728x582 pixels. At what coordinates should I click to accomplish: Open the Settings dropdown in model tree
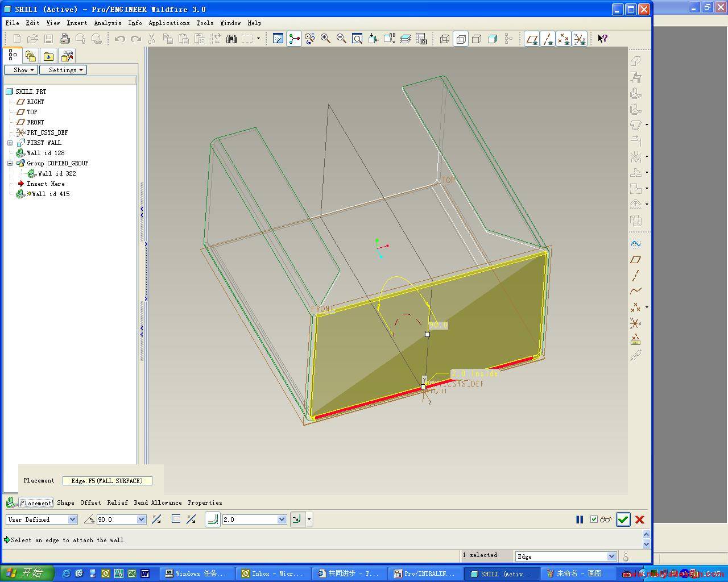(x=63, y=70)
